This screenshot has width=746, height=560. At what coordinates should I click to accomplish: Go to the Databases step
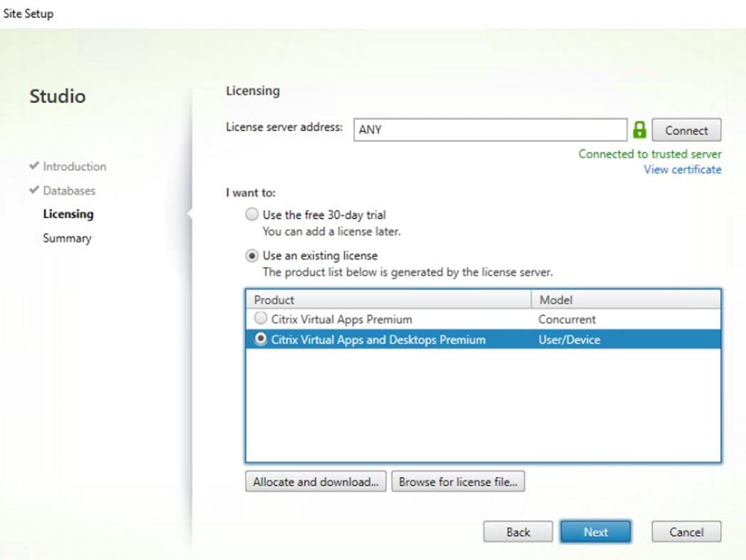69,190
